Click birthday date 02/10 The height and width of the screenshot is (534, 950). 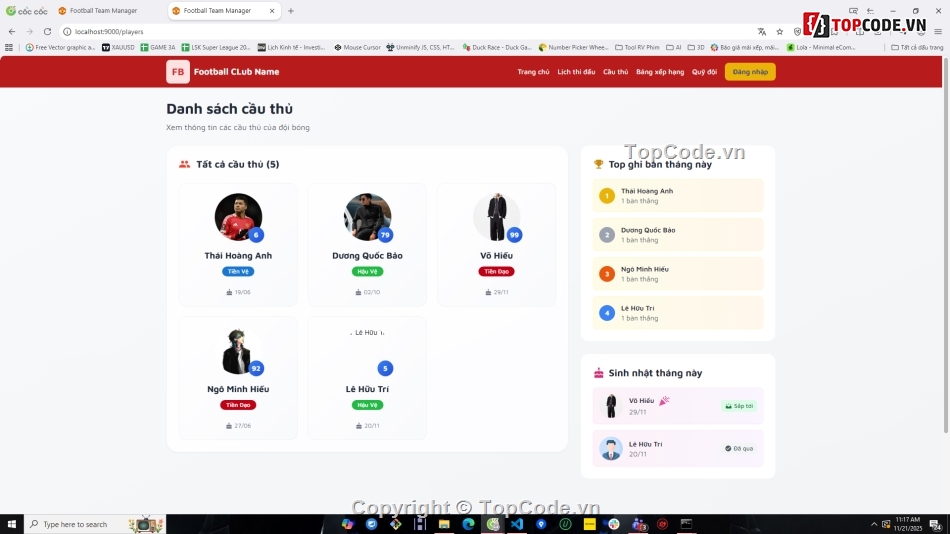tap(371, 292)
